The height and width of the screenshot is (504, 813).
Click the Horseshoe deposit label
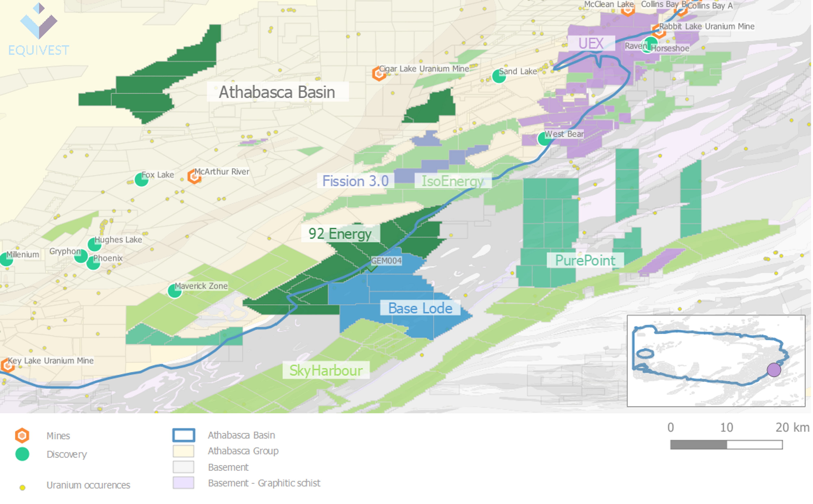tap(670, 49)
